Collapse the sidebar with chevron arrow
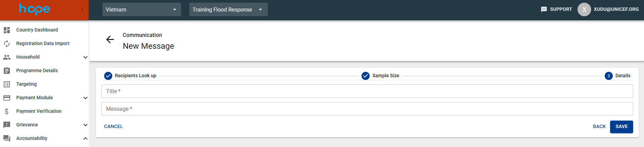Screen dimensions: 644x147 pyautogui.click(x=82, y=10)
